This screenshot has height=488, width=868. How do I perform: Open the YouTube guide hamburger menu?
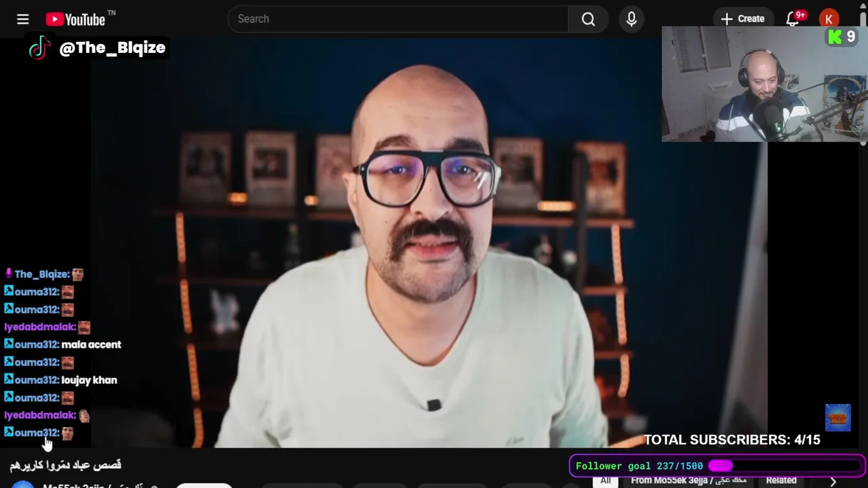coord(22,19)
